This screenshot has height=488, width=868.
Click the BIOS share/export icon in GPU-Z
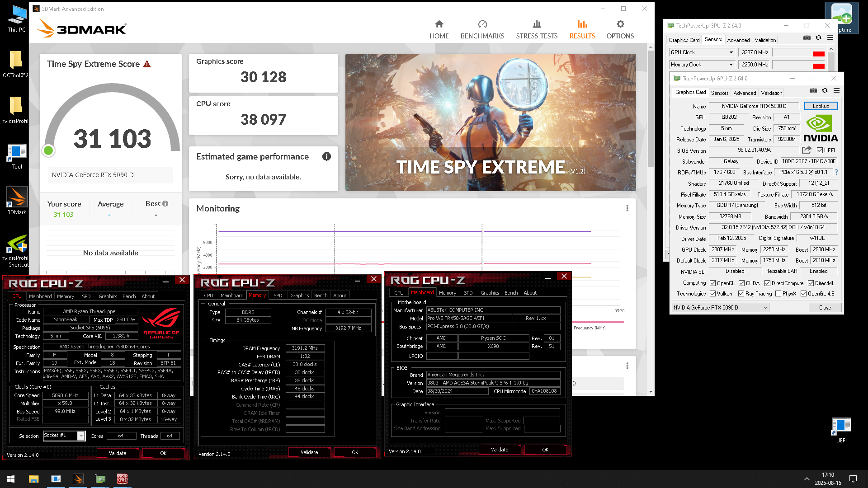click(807, 150)
